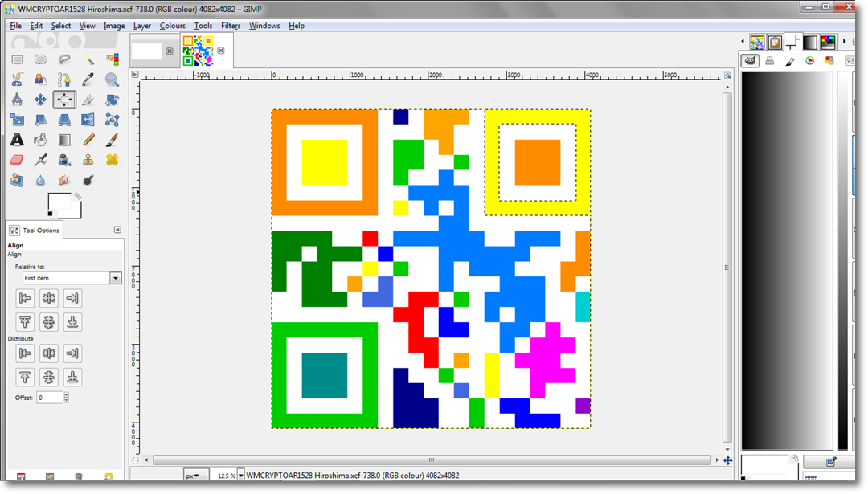Open the 'Relative to: First item' dropdown
868x494 pixels.
[72, 278]
